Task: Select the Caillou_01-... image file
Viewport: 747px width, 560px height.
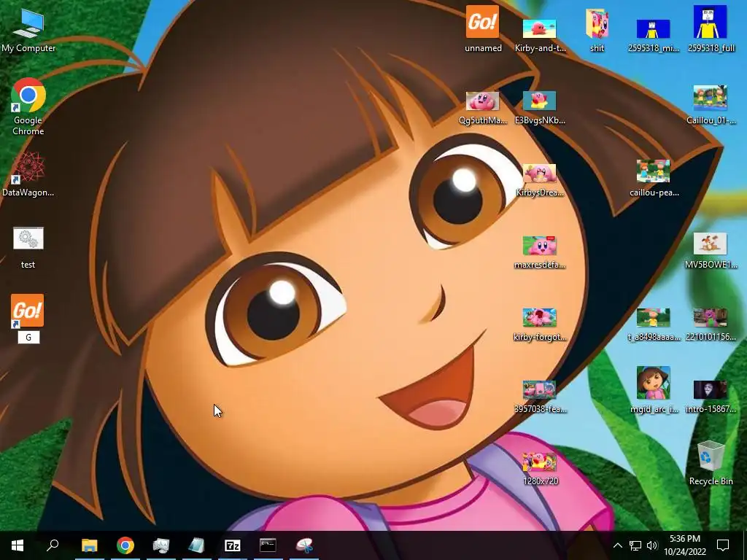Action: [x=711, y=105]
